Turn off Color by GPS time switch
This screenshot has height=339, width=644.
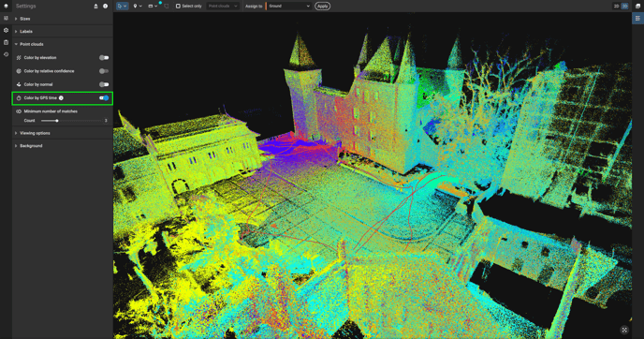(104, 97)
